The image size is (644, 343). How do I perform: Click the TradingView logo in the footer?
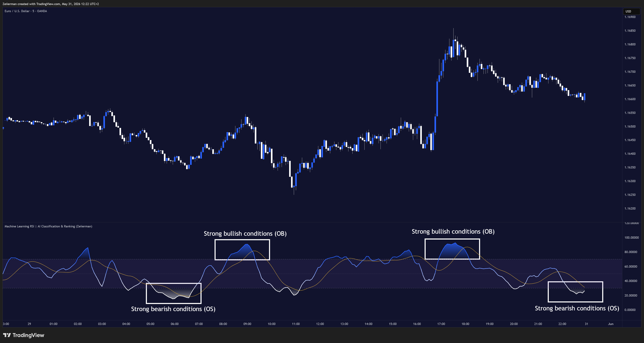coord(23,335)
